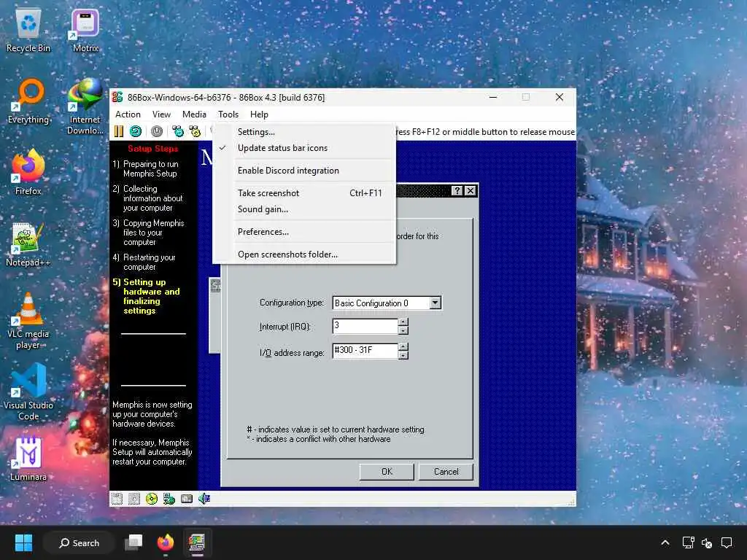This screenshot has width=747, height=560.
Task: Decrease the Interrupt (IRQ) value
Action: coord(403,330)
